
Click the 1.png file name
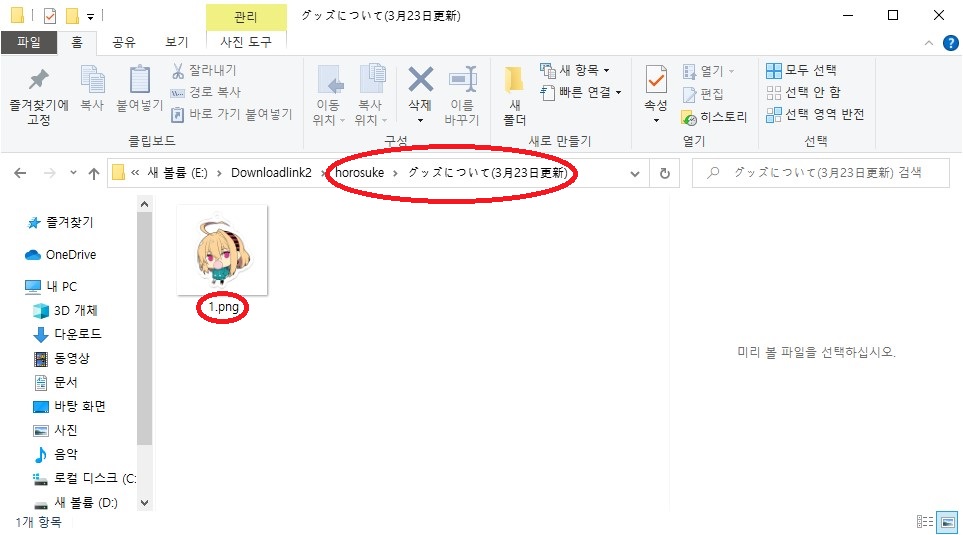[223, 307]
